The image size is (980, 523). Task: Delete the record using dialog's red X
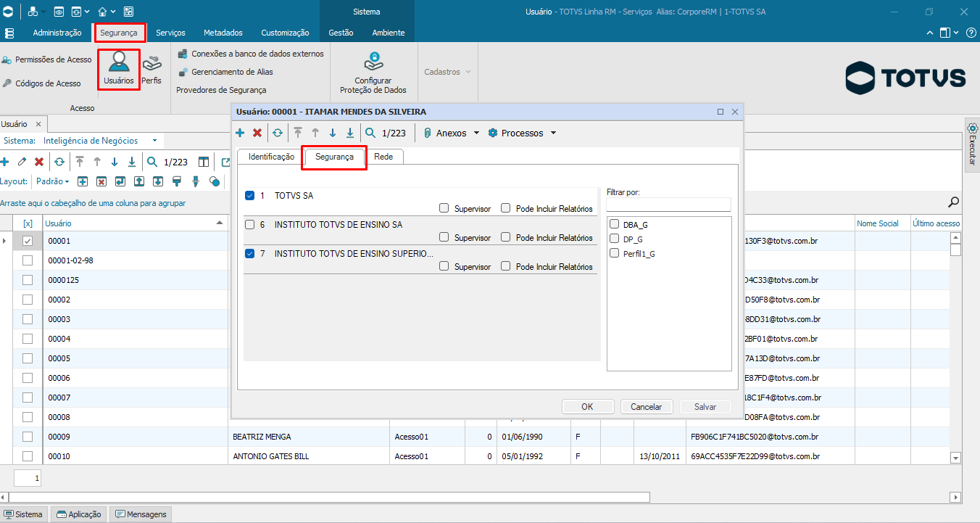click(x=257, y=133)
